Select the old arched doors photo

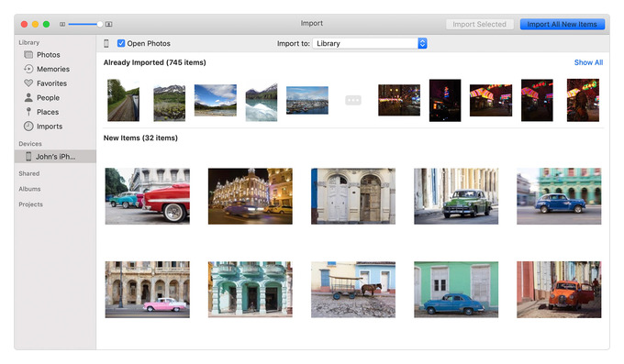tap(353, 196)
